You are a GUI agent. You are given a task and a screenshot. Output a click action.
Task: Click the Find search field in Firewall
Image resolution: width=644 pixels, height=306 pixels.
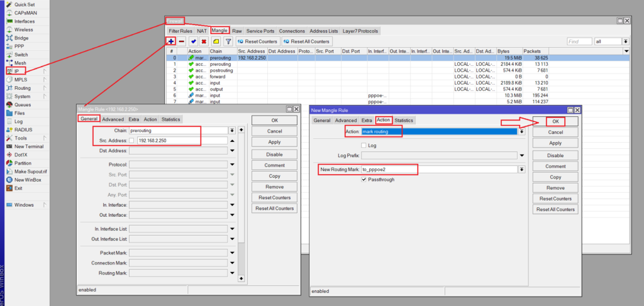(x=579, y=41)
